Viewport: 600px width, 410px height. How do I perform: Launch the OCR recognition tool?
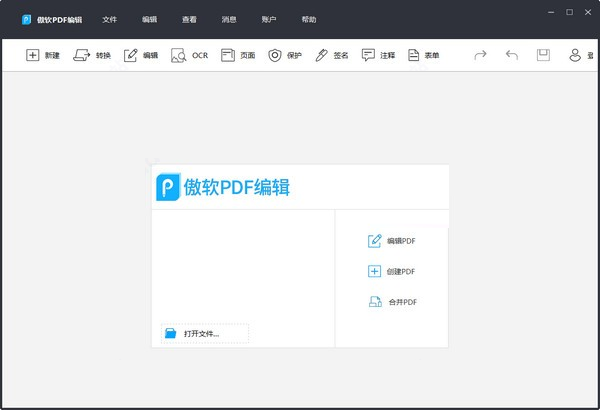click(179, 55)
